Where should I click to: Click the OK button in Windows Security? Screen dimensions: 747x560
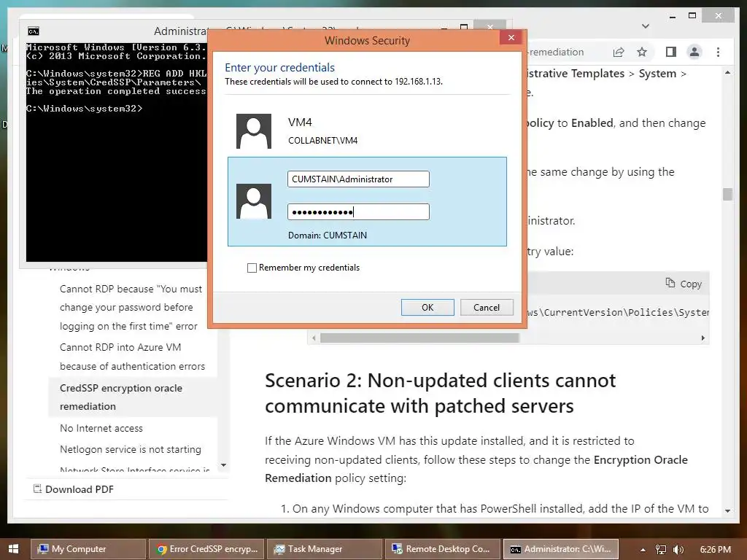tap(427, 307)
